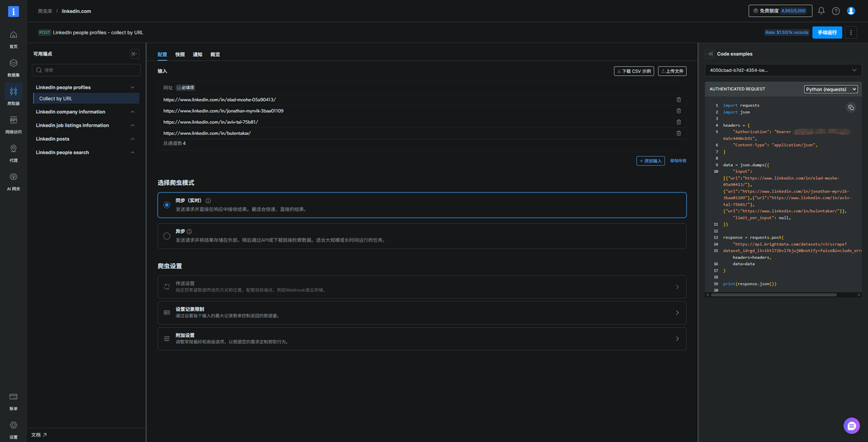Click the 免费额度 4,993/5,000 button
Screen dimensions: 868x442
click(780, 11)
